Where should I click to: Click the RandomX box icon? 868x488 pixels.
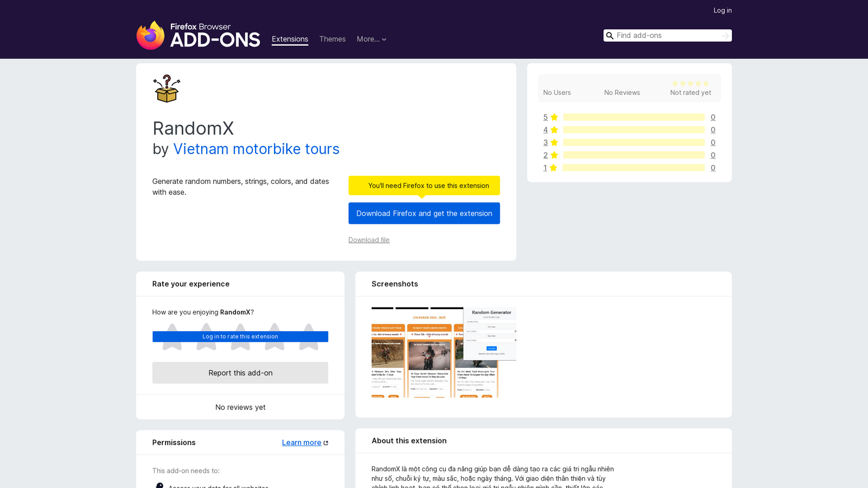pyautogui.click(x=167, y=88)
